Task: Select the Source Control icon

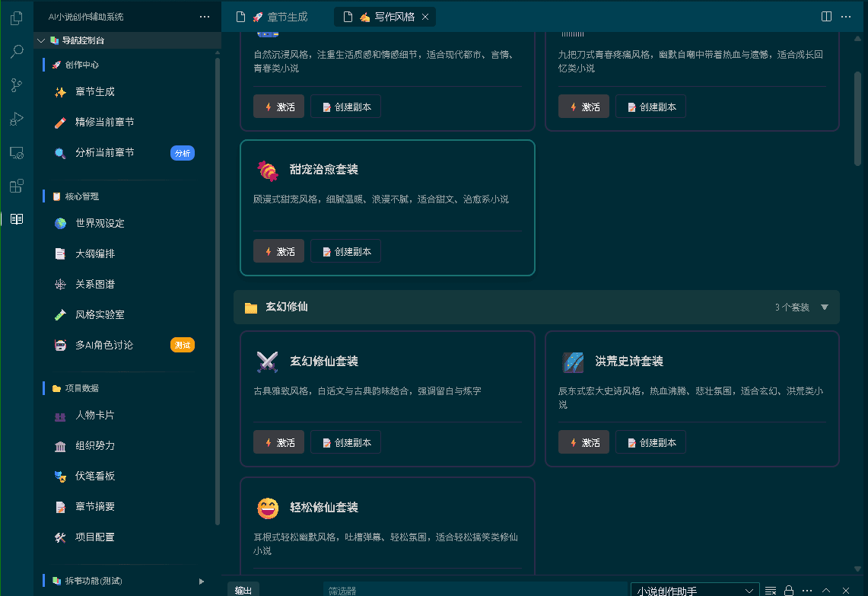Action: (17, 85)
